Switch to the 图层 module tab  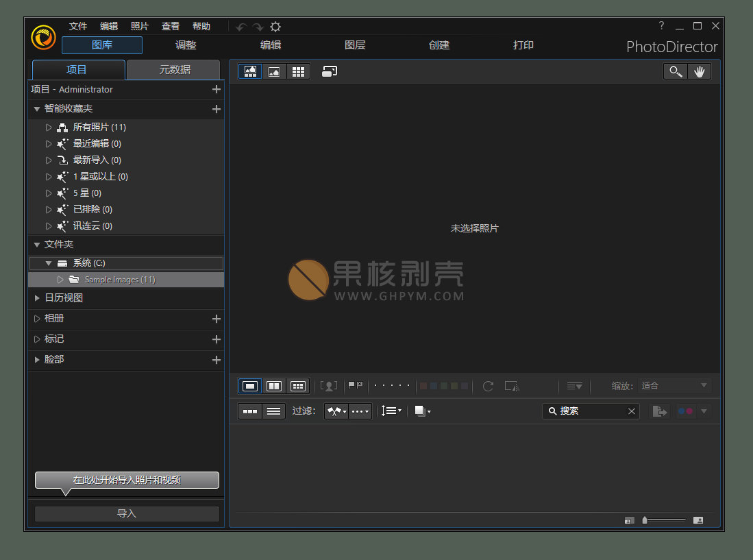click(355, 45)
